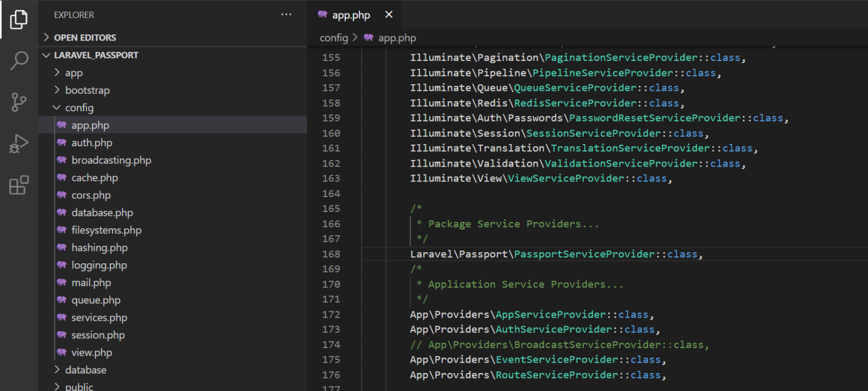
Task: Open the Extensions view icon
Action: click(19, 185)
